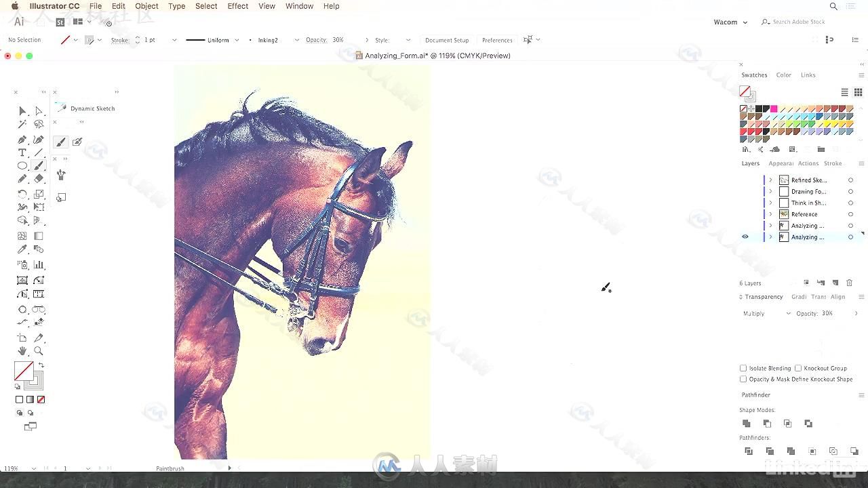Click Divide pathfinder icon

[749, 451]
